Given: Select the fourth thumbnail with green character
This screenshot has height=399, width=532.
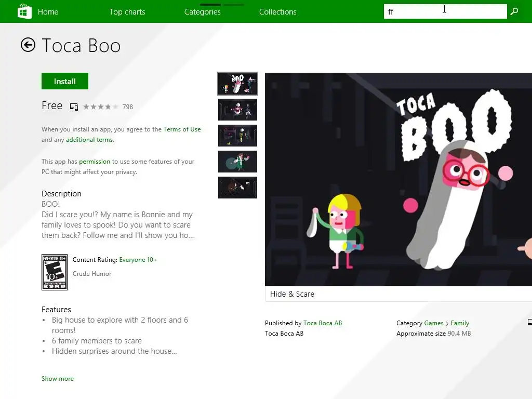Looking at the screenshot, I should (237, 162).
